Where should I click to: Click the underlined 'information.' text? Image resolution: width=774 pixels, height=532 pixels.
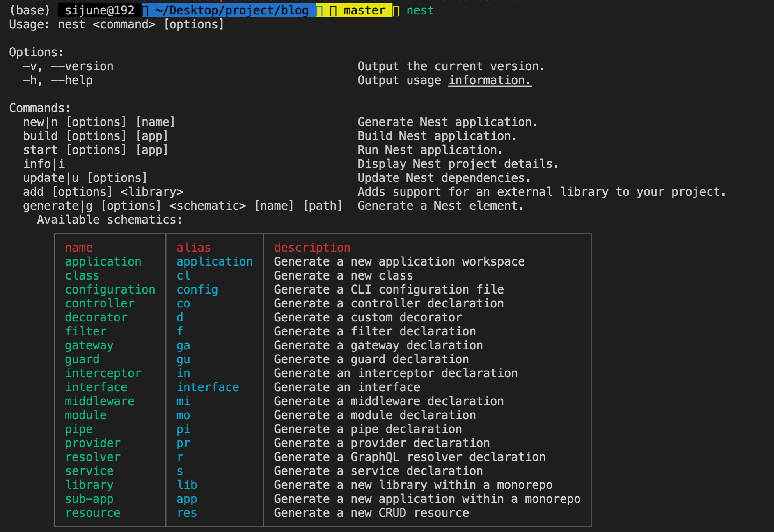490,80
